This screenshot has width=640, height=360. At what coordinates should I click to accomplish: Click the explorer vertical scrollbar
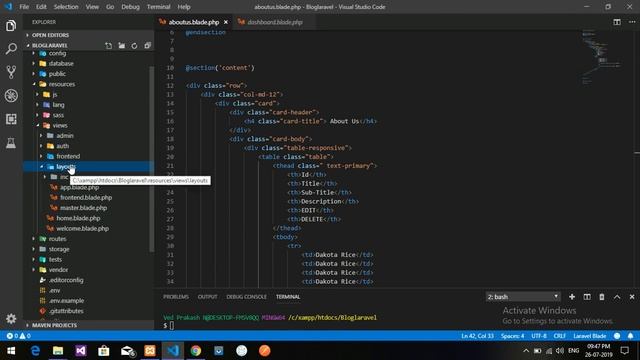[x=152, y=159]
